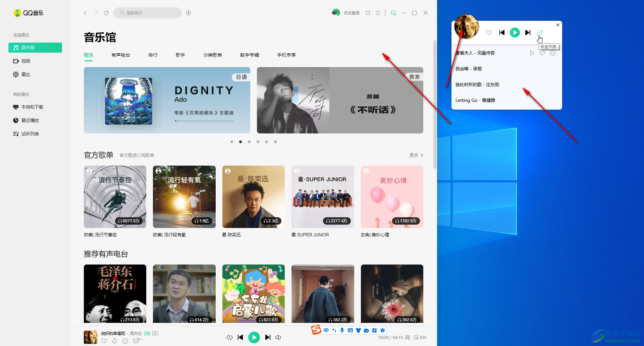The width and height of the screenshot is (644, 346).
Task: Select the 精选 tab
Action: tap(89, 55)
